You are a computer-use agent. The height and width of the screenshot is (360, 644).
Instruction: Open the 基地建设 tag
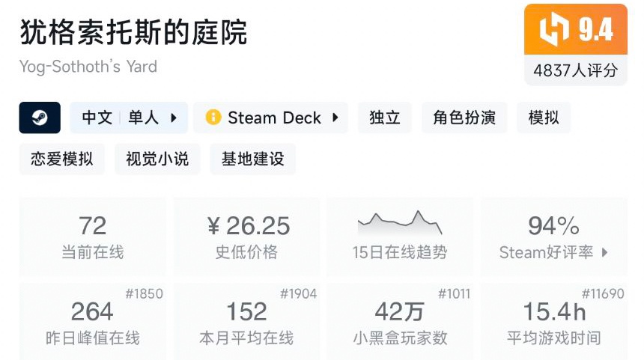pos(252,159)
